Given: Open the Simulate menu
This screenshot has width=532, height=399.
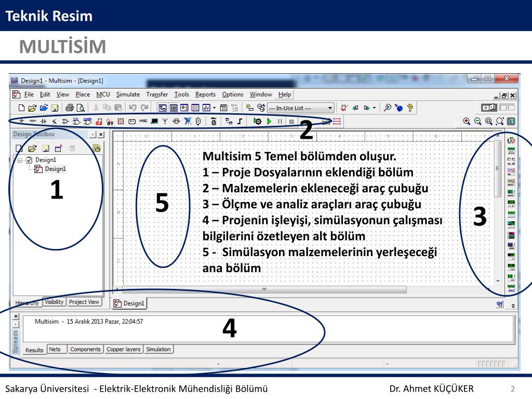Looking at the screenshot, I should coord(128,95).
